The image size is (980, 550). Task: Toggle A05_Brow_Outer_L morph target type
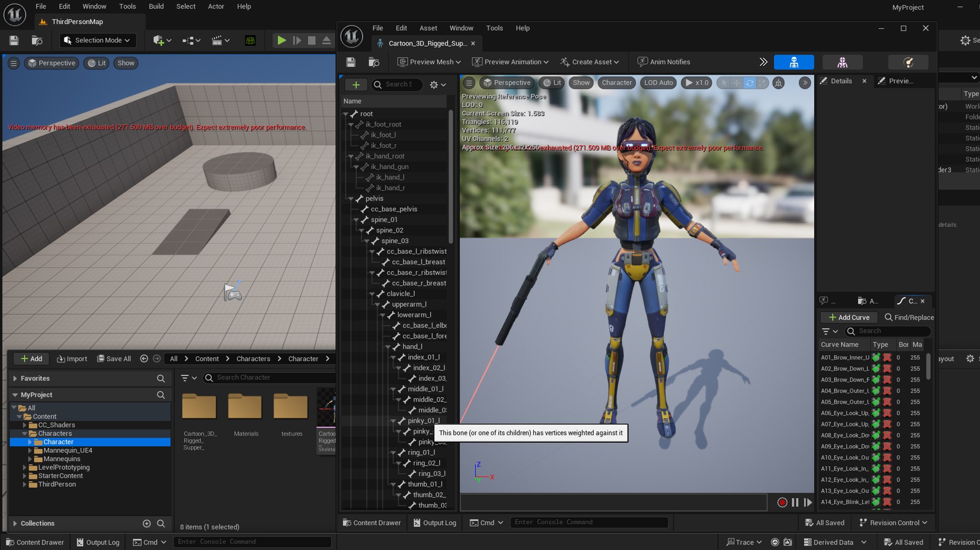tap(876, 402)
